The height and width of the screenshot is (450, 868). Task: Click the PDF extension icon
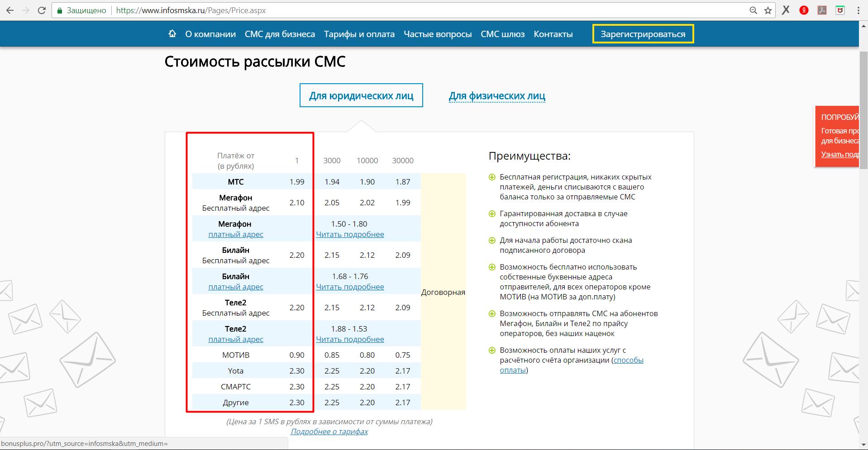pyautogui.click(x=822, y=10)
